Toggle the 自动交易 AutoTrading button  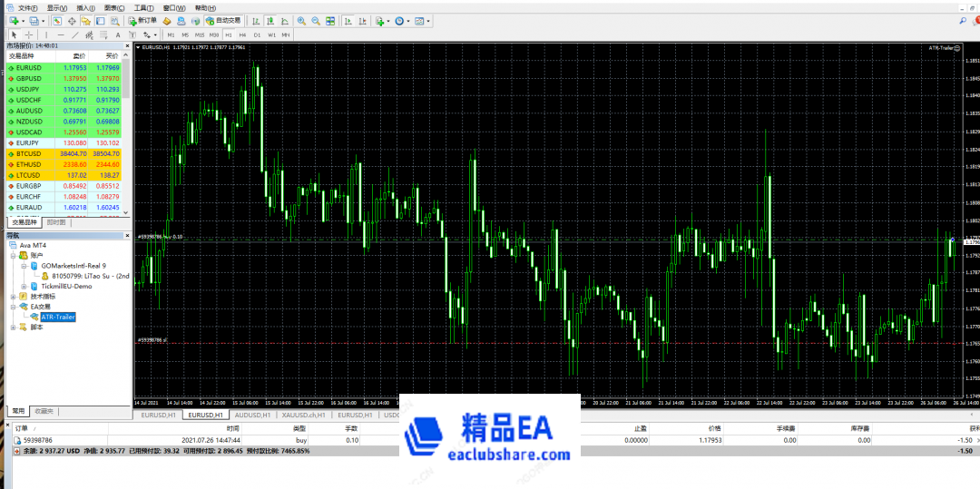pos(223,21)
